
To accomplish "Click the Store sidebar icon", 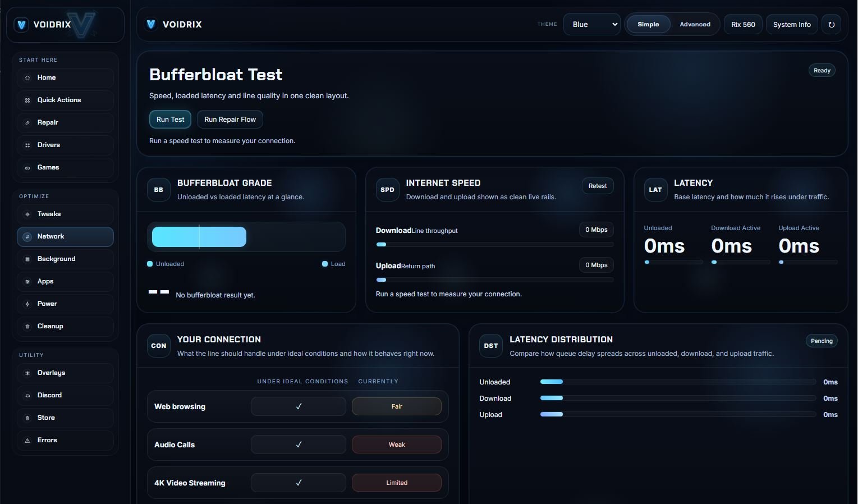I will tap(27, 418).
